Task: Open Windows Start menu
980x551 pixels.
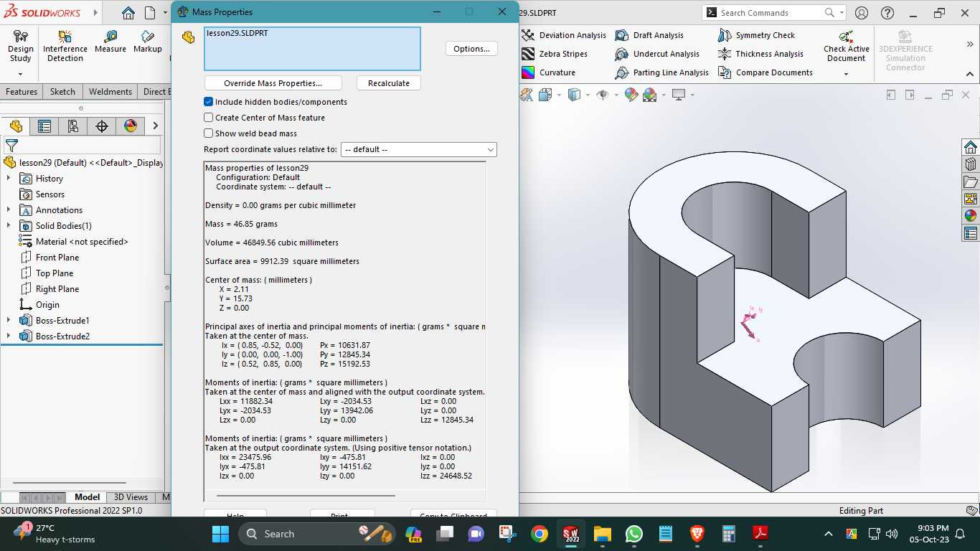Action: point(220,534)
